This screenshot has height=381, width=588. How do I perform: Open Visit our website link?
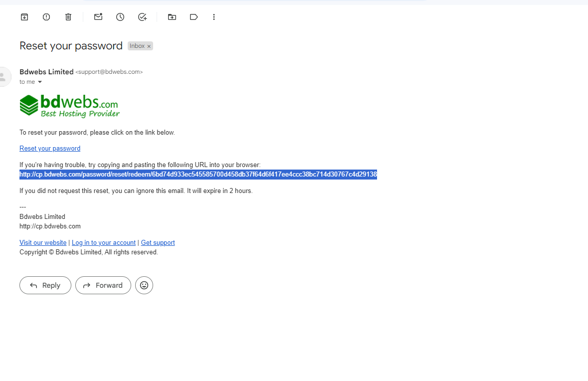pos(43,243)
